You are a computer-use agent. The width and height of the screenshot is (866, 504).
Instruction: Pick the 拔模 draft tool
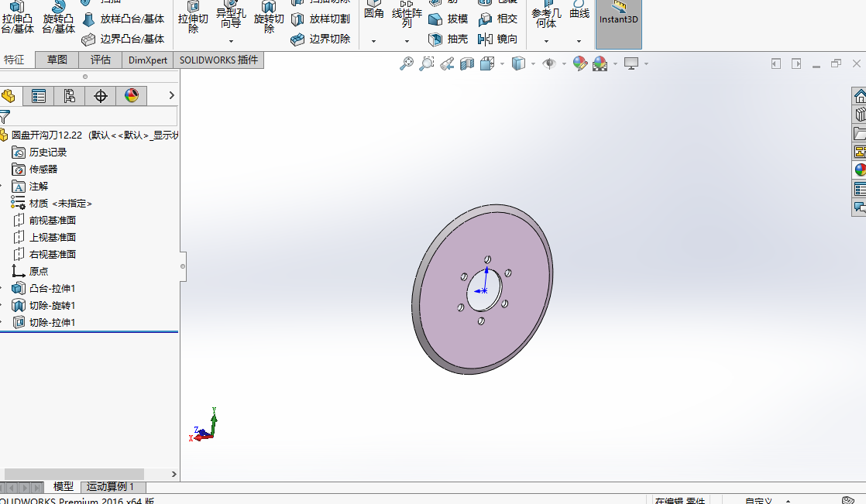coord(448,19)
